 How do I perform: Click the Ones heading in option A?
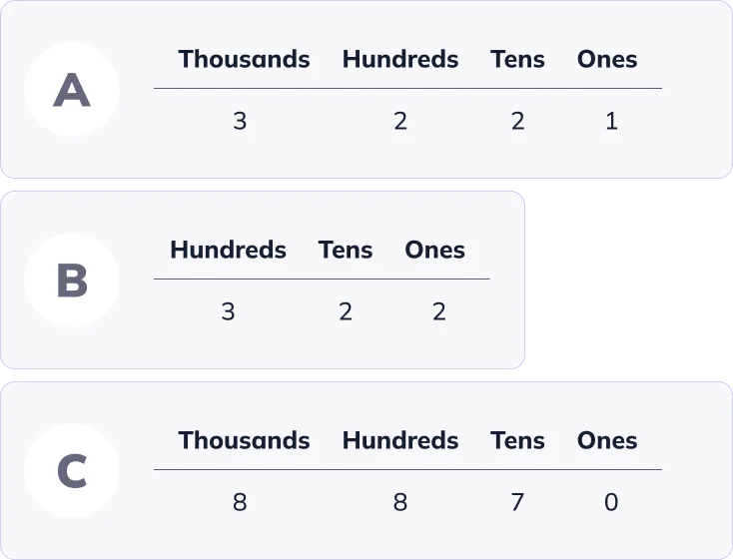pos(607,59)
